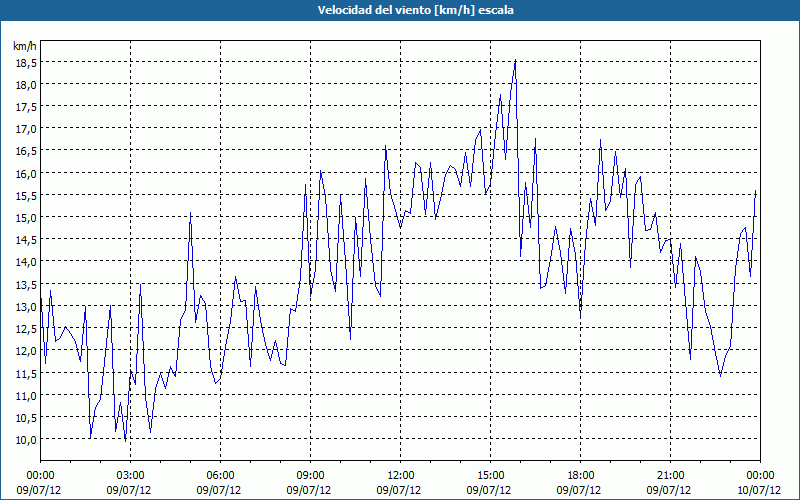
Task: Select the 16,5 y-axis value
Action: [x=26, y=152]
